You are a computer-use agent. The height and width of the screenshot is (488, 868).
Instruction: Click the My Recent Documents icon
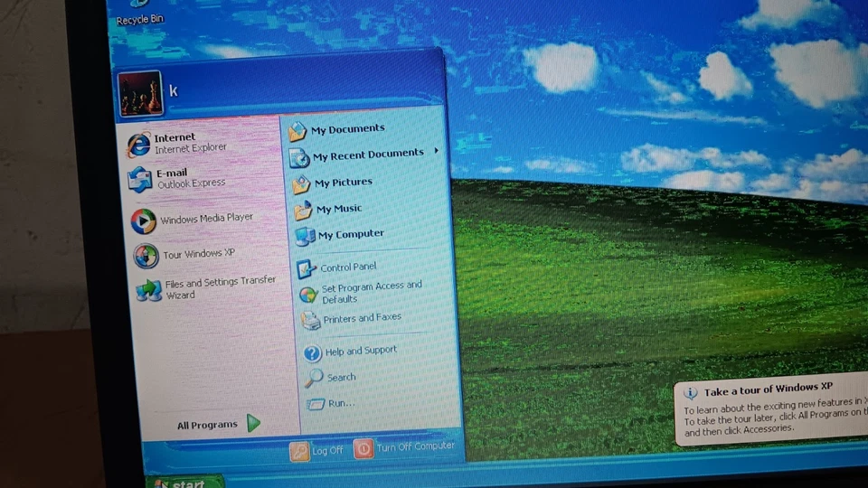[299, 158]
